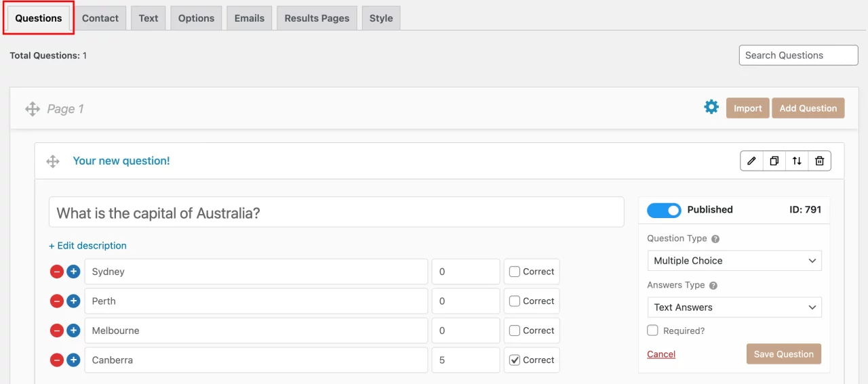This screenshot has width=868, height=384.
Task: Click the points field for Perth
Action: [x=466, y=301]
